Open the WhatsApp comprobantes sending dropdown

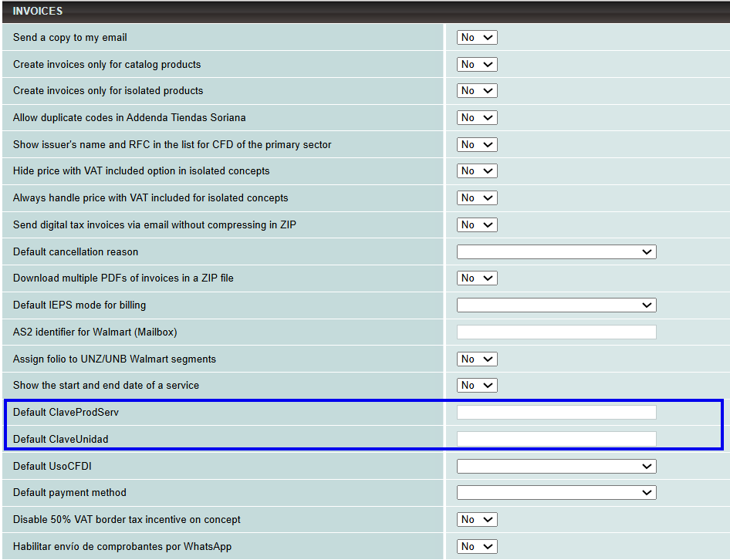point(477,547)
